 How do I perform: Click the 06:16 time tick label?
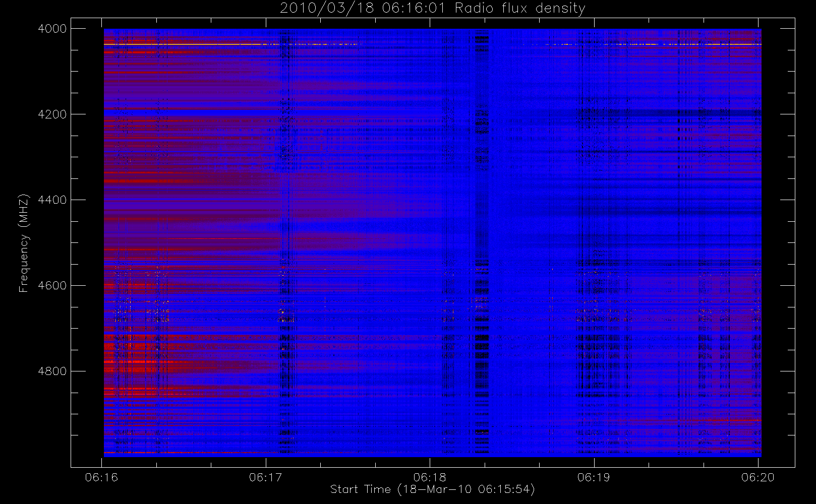coord(101,477)
